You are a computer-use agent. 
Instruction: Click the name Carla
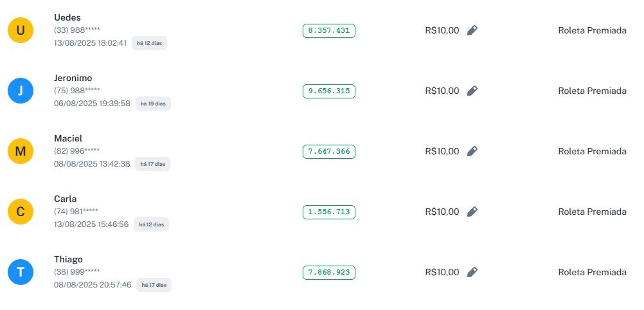[x=65, y=199]
